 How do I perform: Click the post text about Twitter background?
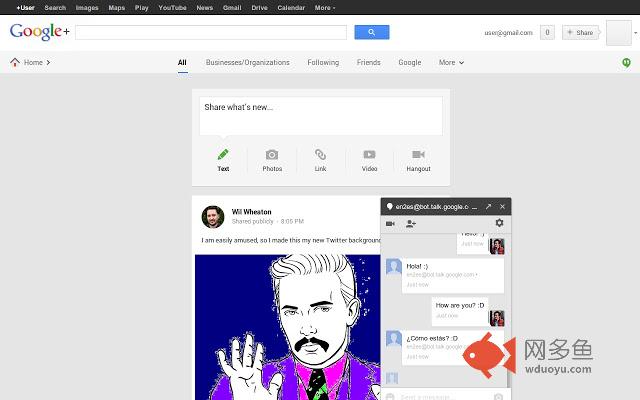pyautogui.click(x=291, y=240)
